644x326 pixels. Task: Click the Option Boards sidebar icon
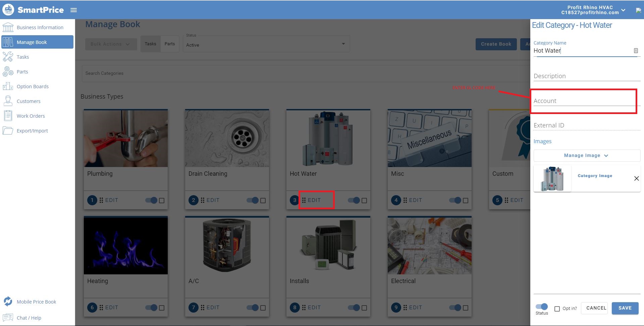8,86
